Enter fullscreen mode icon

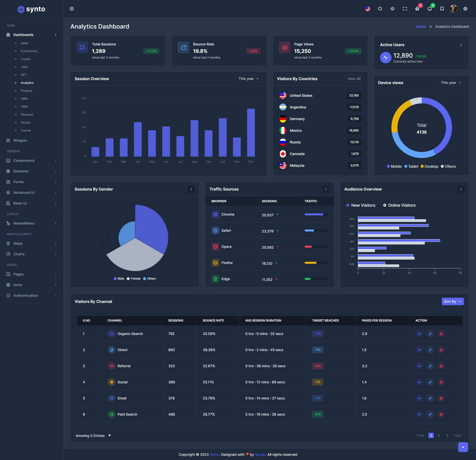pyautogui.click(x=405, y=9)
